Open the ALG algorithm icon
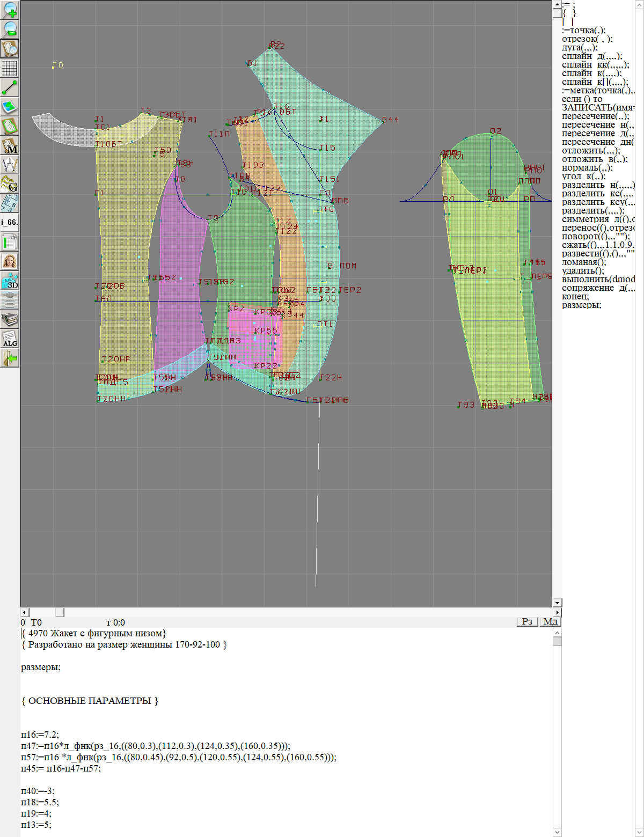The height and width of the screenshot is (837, 644). click(x=10, y=339)
